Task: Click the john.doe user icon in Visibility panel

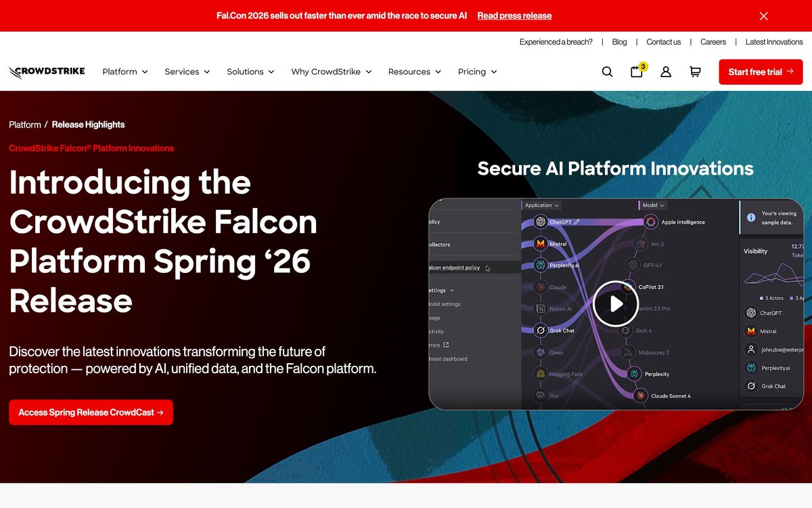Action: [751, 350]
